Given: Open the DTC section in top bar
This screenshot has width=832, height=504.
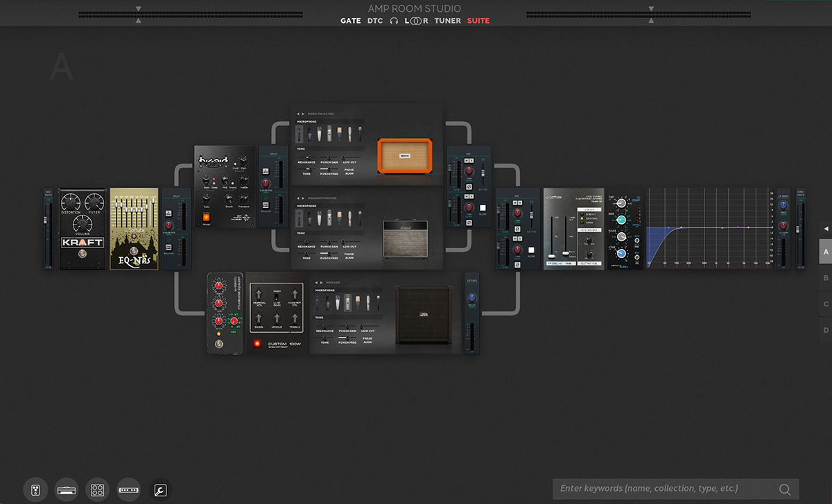Looking at the screenshot, I should coord(374,21).
